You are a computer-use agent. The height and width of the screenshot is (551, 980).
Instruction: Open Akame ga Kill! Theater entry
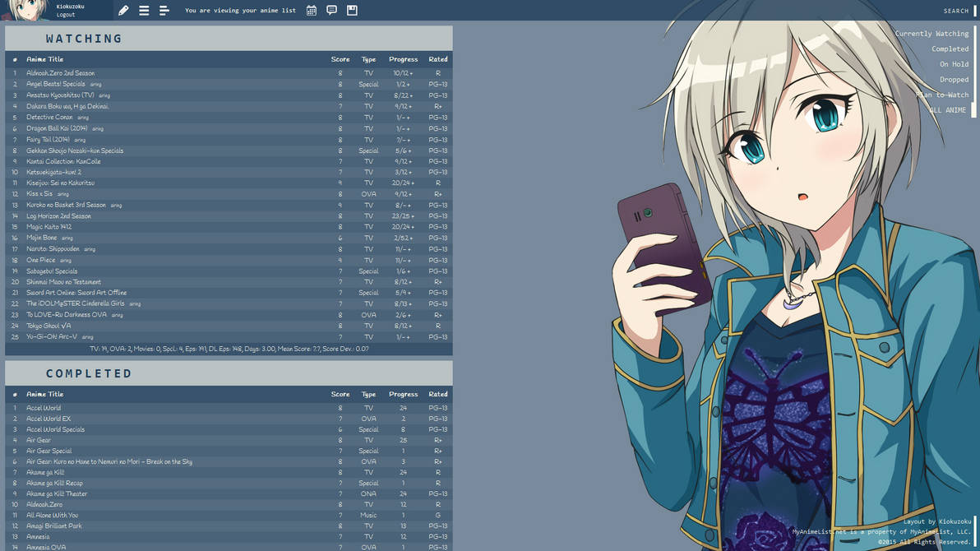pyautogui.click(x=57, y=494)
